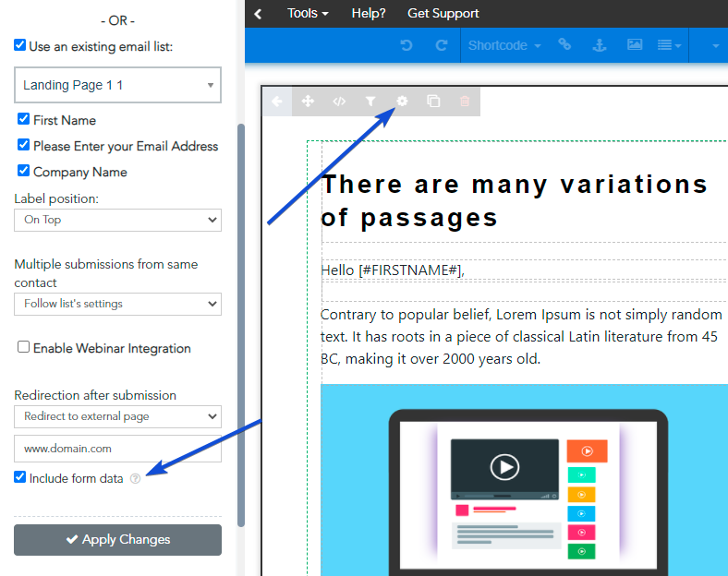Click the insert image icon
Screen dimensions: 728x576
click(635, 44)
